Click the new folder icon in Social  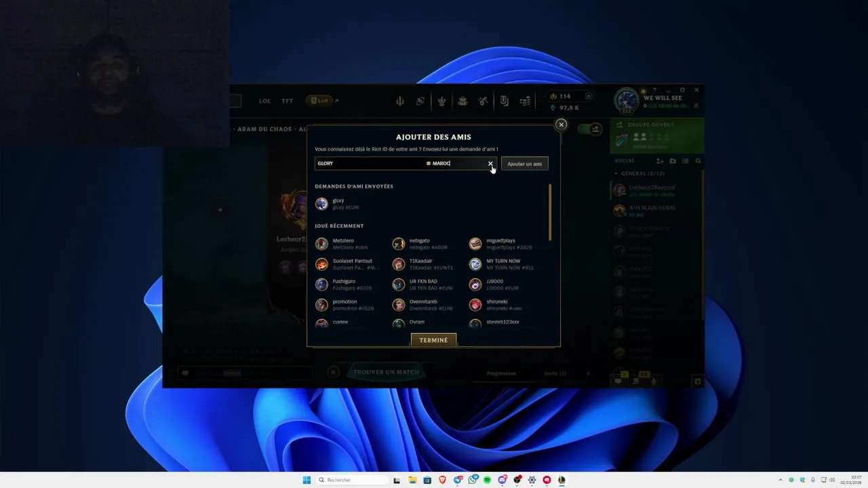pos(673,161)
